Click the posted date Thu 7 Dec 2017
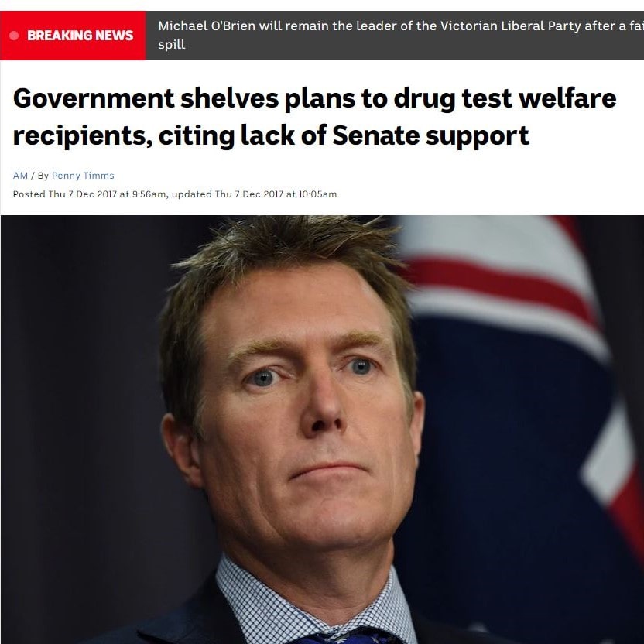Image resolution: width=644 pixels, height=644 pixels. (x=83, y=194)
